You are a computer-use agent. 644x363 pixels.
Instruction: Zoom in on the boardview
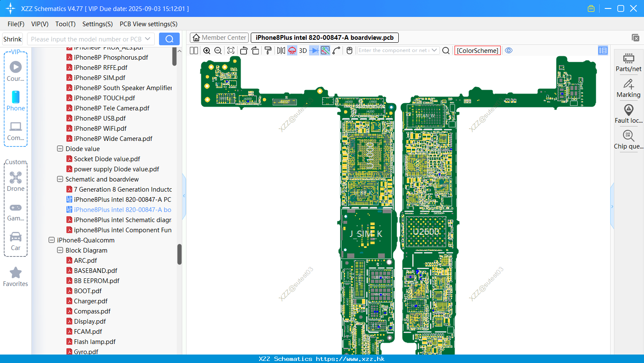tap(207, 51)
